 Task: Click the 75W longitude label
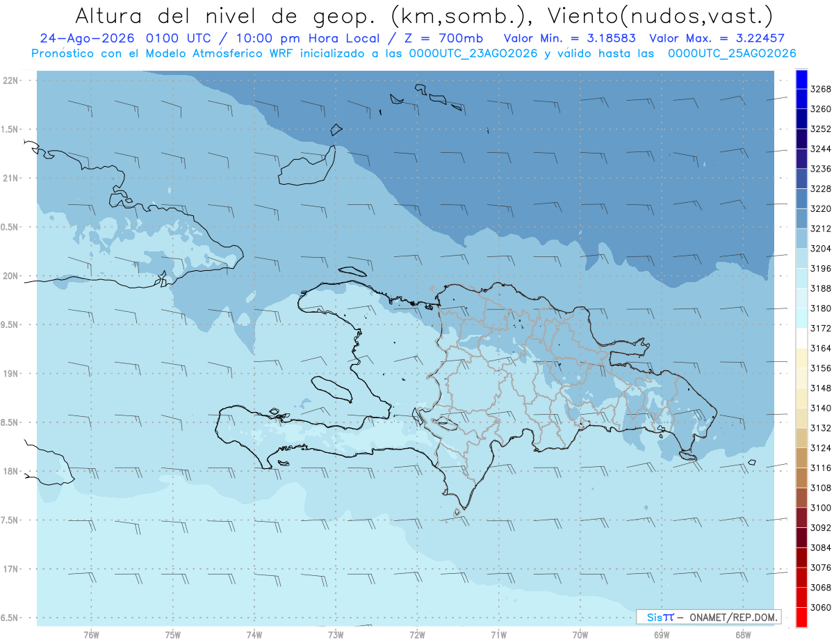173,634
